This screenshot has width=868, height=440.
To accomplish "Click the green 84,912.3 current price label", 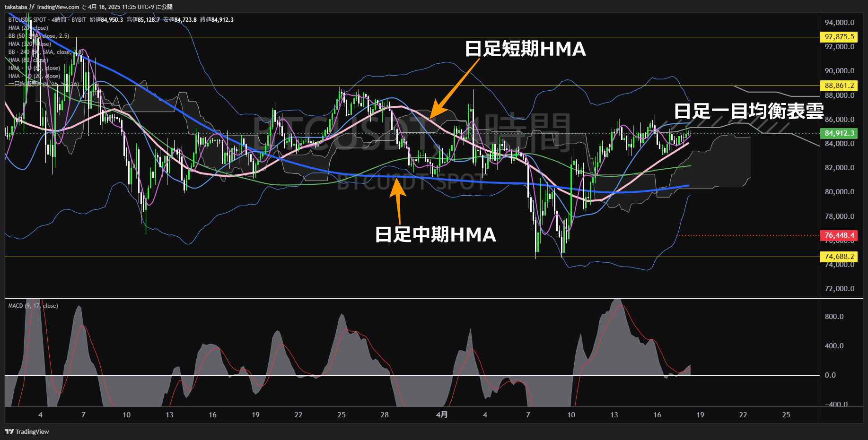I will pos(839,133).
